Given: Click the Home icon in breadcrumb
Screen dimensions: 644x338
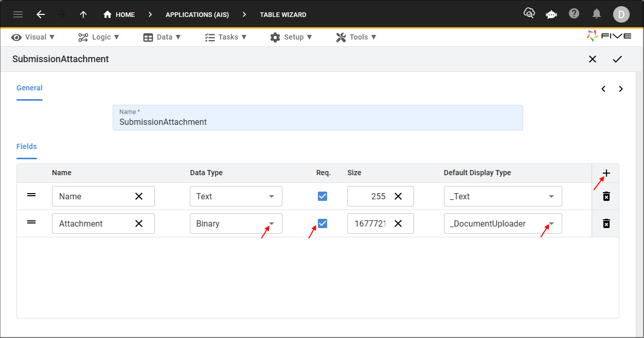Looking at the screenshot, I should [x=108, y=14].
